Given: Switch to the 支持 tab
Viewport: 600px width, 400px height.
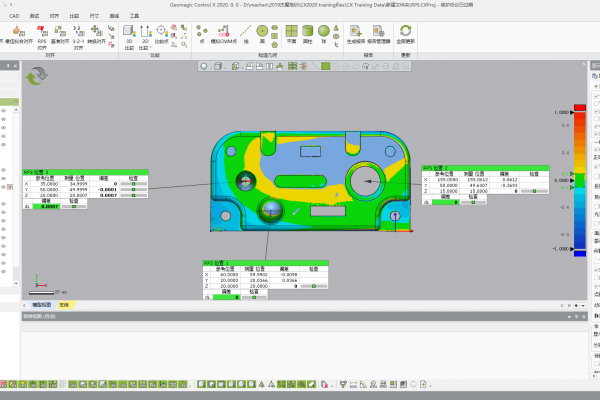Looking at the screenshot, I should tap(63, 303).
